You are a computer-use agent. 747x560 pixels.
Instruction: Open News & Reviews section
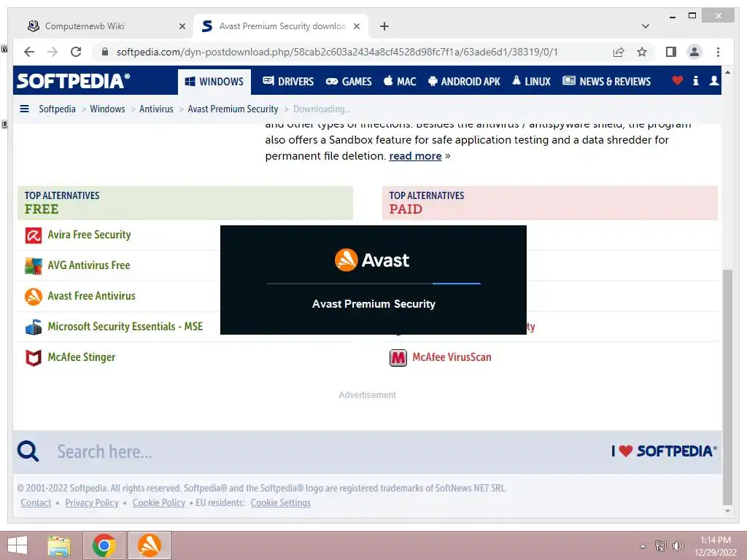click(x=606, y=82)
